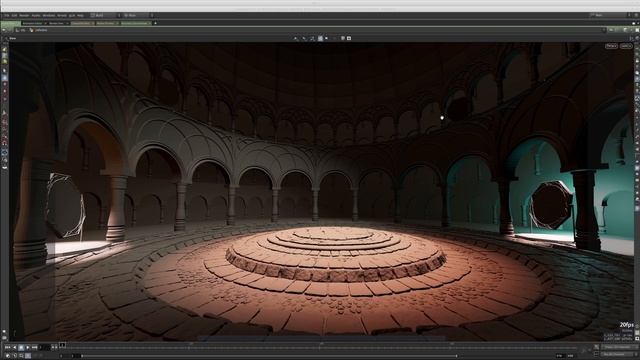This screenshot has width=640, height=360.
Task: Click the viewport light gizmo dot
Action: click(x=442, y=118)
